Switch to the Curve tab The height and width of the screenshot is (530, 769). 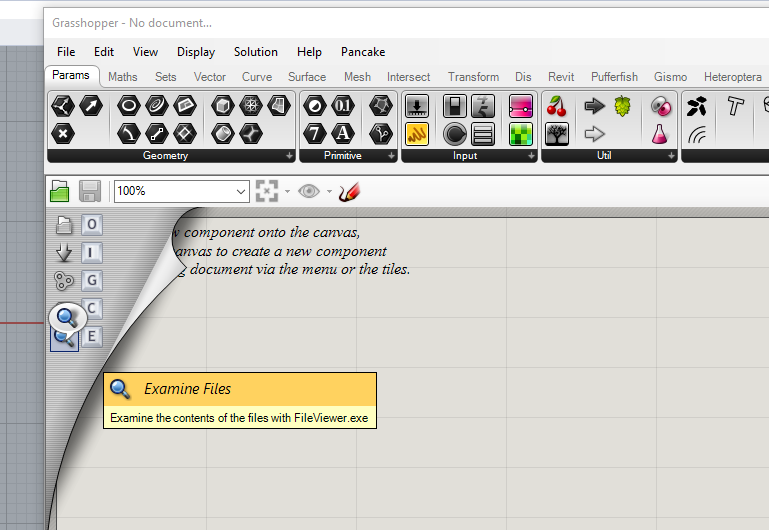(x=256, y=77)
